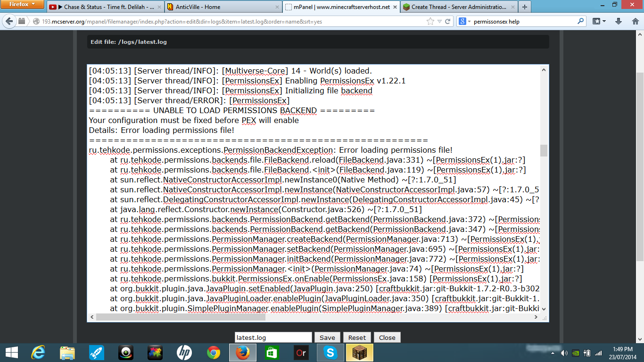644x362 pixels.
Task: Click the site identity globe icon
Action: (36, 21)
